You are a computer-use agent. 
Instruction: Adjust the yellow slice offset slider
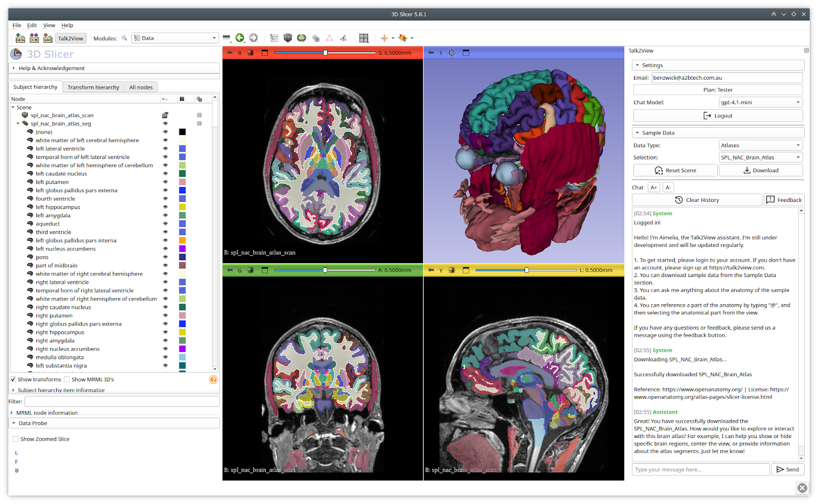(x=526, y=270)
